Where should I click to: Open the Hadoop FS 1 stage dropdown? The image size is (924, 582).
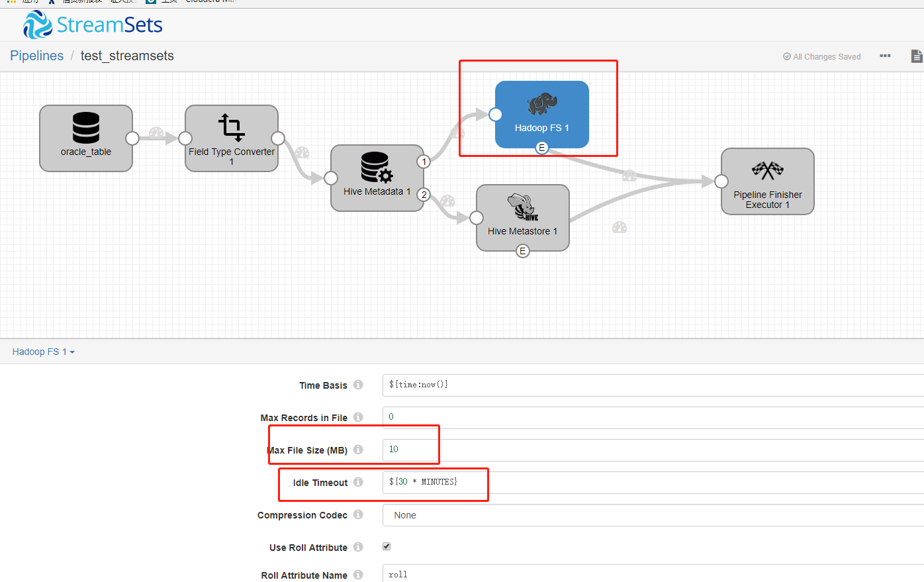click(44, 352)
